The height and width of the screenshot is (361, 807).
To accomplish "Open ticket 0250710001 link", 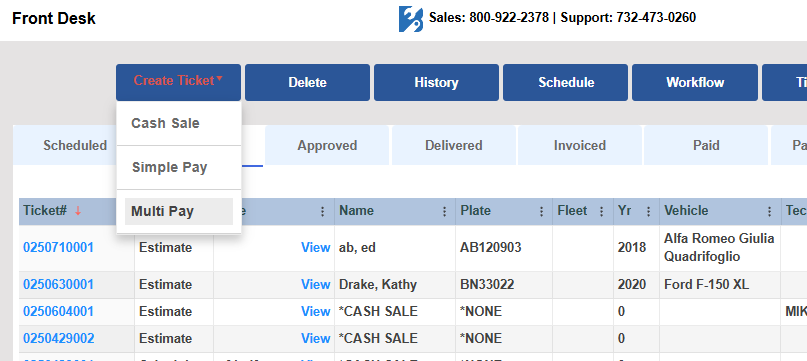I will tap(58, 248).
